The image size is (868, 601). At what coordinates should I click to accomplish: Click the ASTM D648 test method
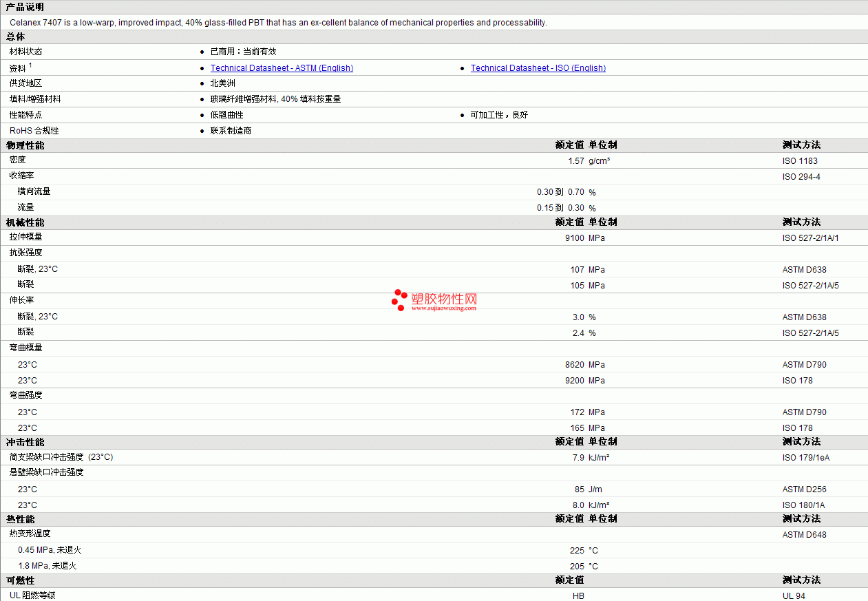pos(805,535)
